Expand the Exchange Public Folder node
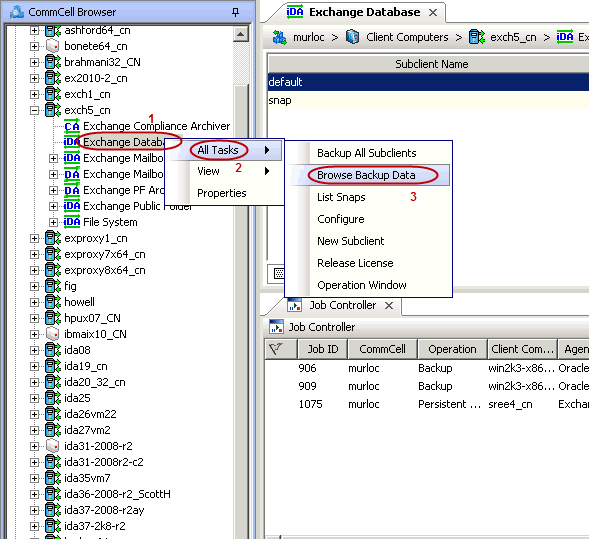 (53, 206)
